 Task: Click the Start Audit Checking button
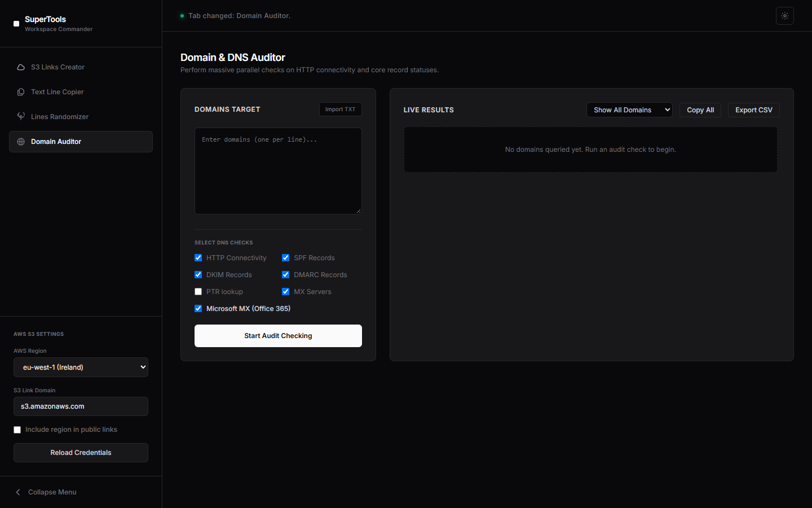(278, 336)
